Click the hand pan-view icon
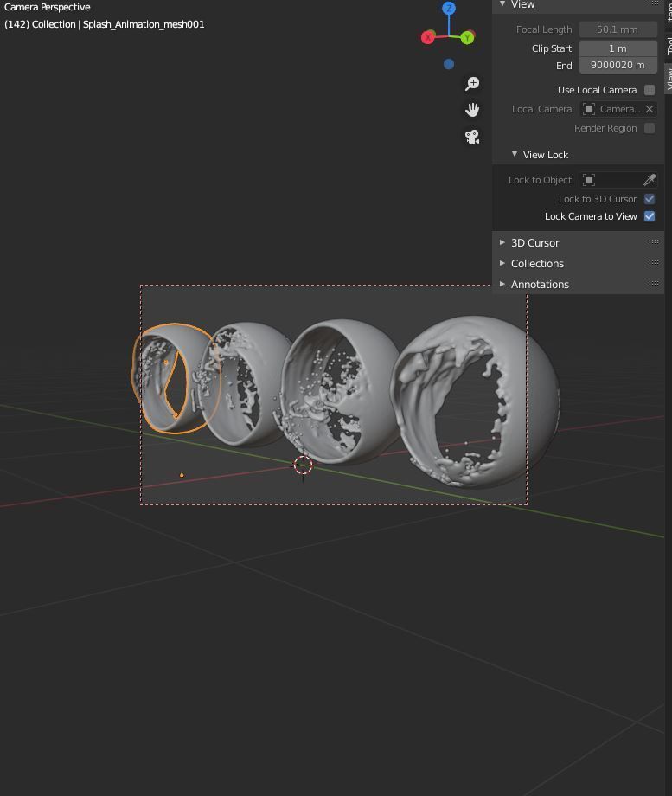The height and width of the screenshot is (796, 672). [x=472, y=110]
